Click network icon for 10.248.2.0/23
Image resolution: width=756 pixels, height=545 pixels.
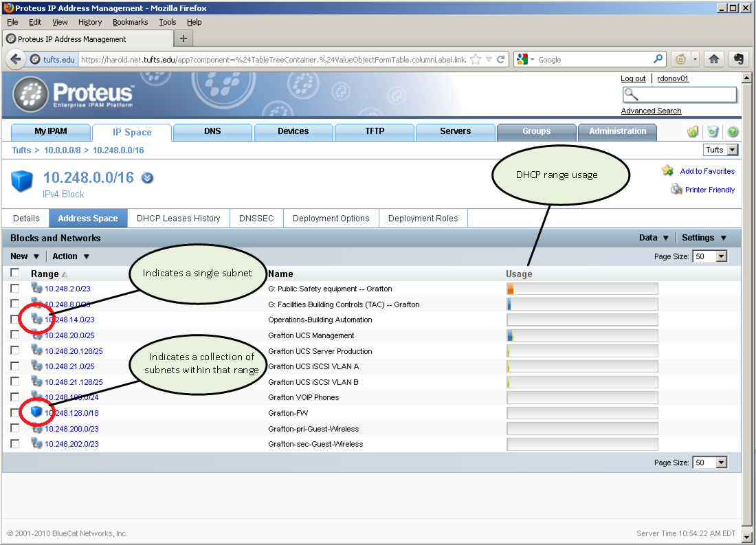pos(36,288)
